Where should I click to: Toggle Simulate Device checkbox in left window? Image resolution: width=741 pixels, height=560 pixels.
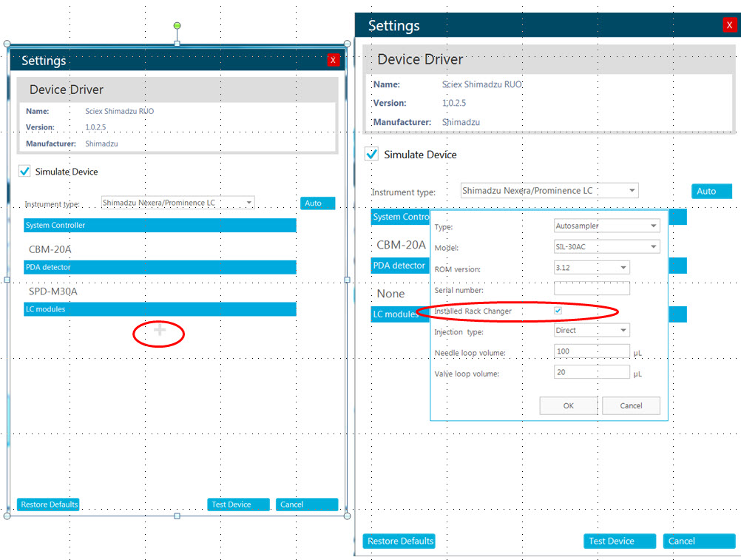24,171
